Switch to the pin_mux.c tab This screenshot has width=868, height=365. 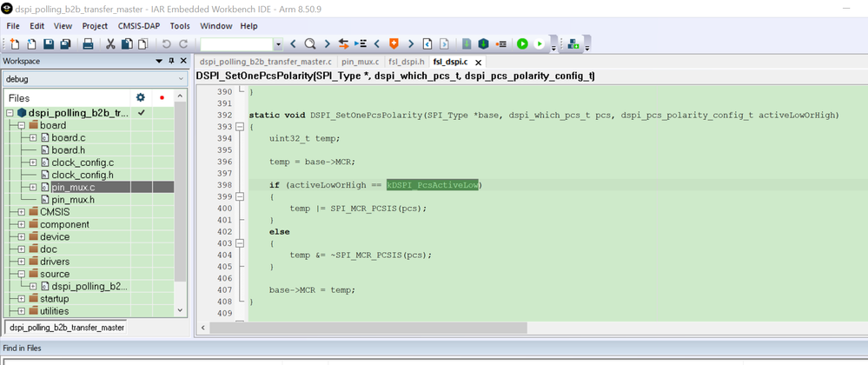click(361, 62)
